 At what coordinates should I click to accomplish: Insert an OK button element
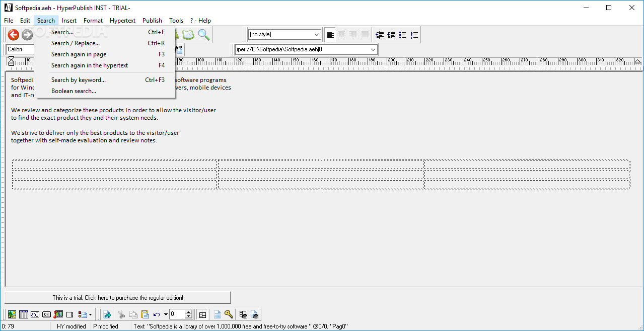click(x=46, y=314)
